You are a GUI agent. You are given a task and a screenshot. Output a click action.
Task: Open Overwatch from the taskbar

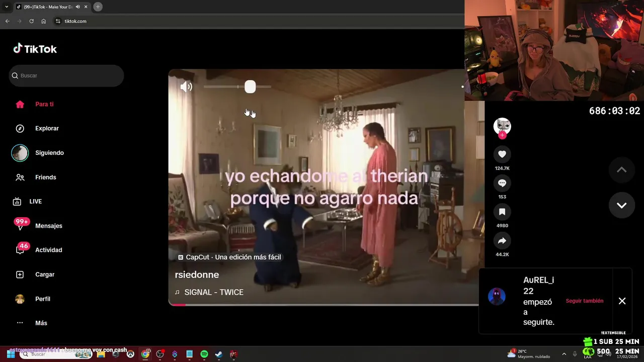tap(130, 354)
